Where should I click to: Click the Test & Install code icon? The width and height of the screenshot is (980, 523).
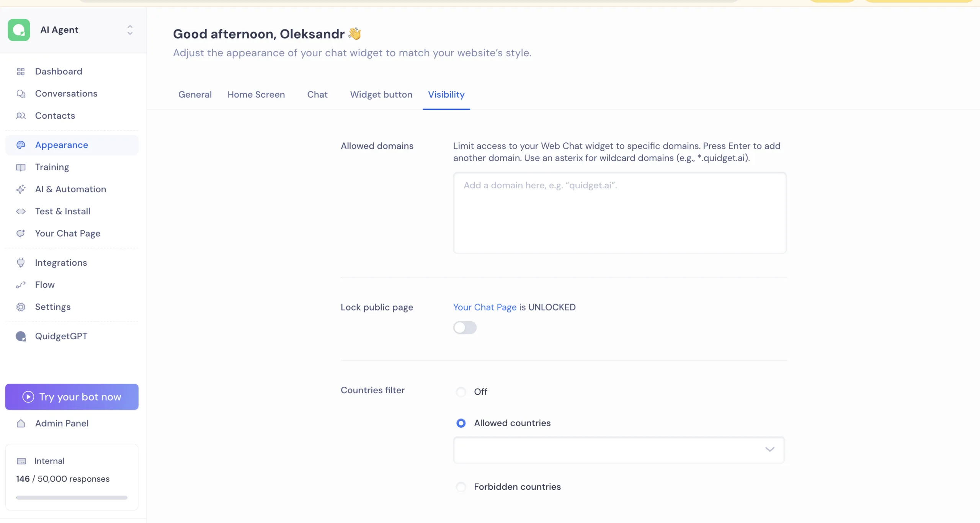pyautogui.click(x=21, y=211)
